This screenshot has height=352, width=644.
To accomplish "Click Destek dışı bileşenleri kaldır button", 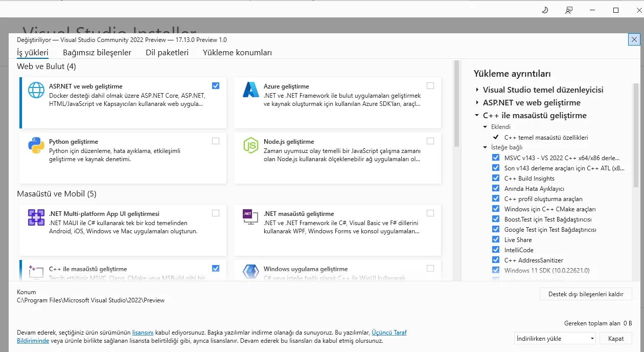I will pos(586,294).
